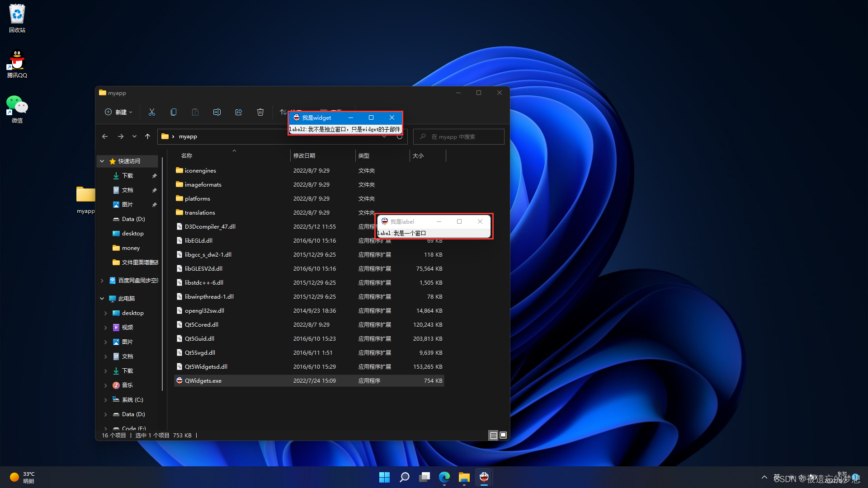The width and height of the screenshot is (868, 488).
Task: Open recent locations chevron dropdown
Action: 134,136
